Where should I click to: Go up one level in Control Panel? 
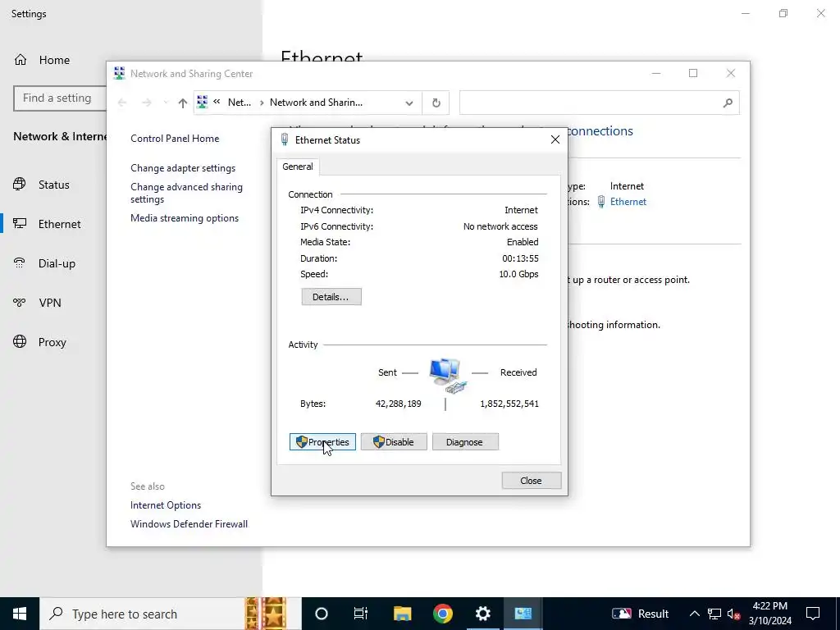[183, 103]
